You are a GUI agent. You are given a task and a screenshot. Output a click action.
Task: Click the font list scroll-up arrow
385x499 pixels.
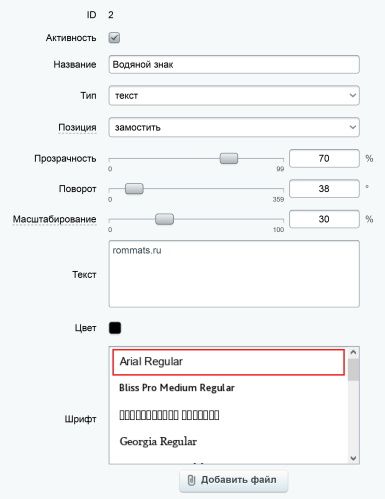tap(354, 352)
